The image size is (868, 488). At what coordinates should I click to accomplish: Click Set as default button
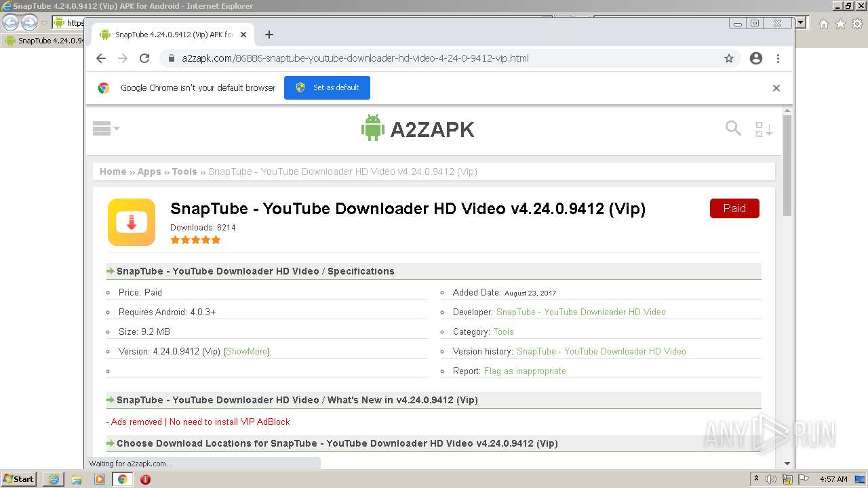pyautogui.click(x=327, y=87)
